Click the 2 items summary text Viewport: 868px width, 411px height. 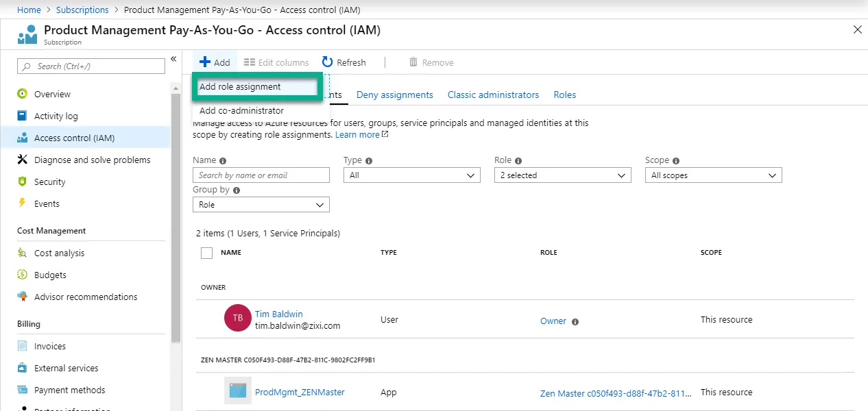coord(268,233)
